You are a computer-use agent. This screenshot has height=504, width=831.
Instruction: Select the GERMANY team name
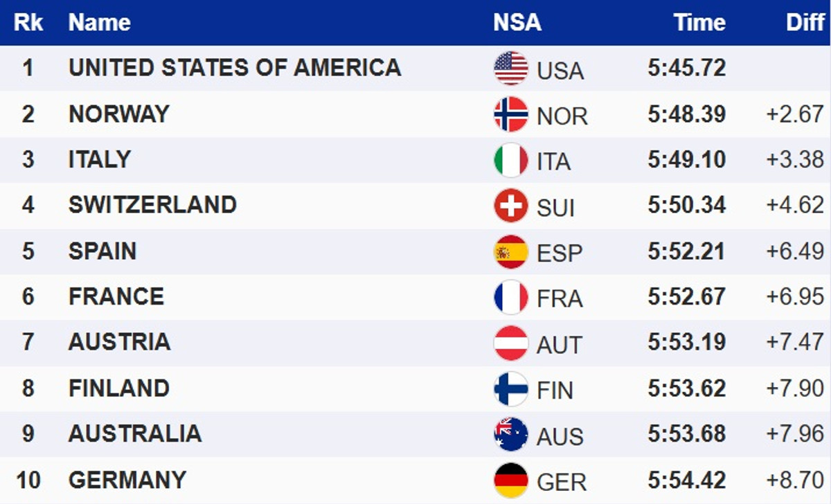pos(127,479)
